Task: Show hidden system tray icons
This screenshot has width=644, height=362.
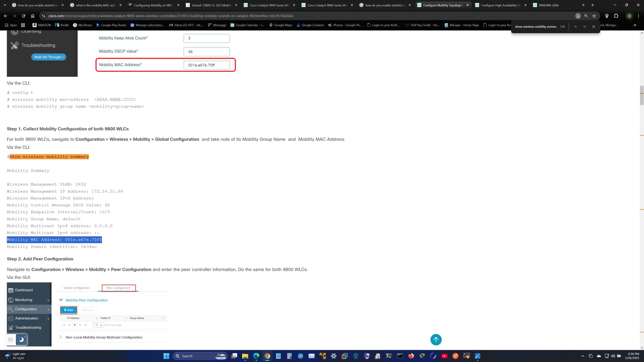Action: tap(583, 356)
